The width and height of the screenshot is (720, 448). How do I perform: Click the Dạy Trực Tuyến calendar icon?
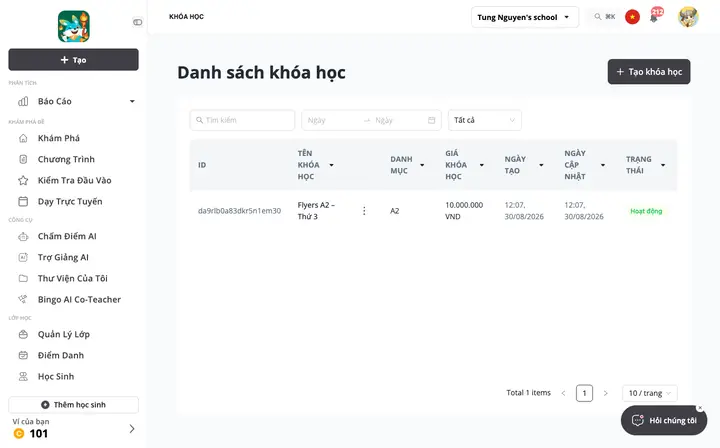[x=23, y=202]
